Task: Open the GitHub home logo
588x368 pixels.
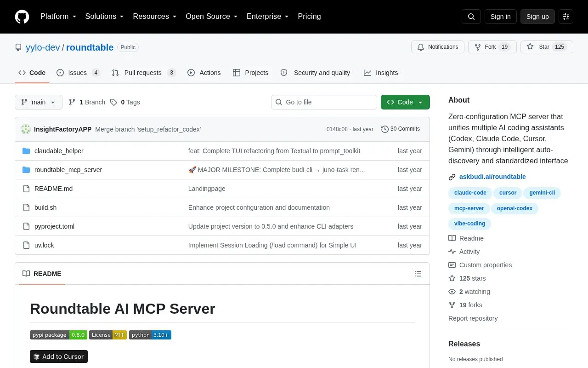Action: click(x=22, y=17)
